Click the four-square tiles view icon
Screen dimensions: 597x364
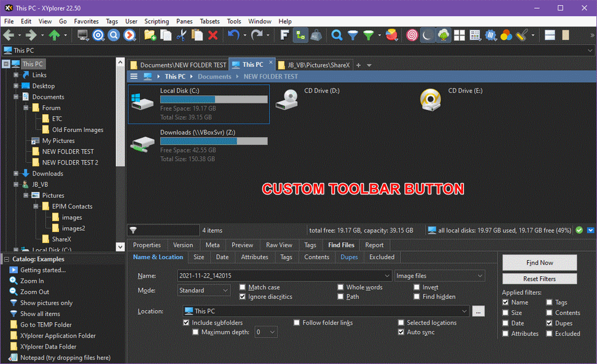point(459,36)
